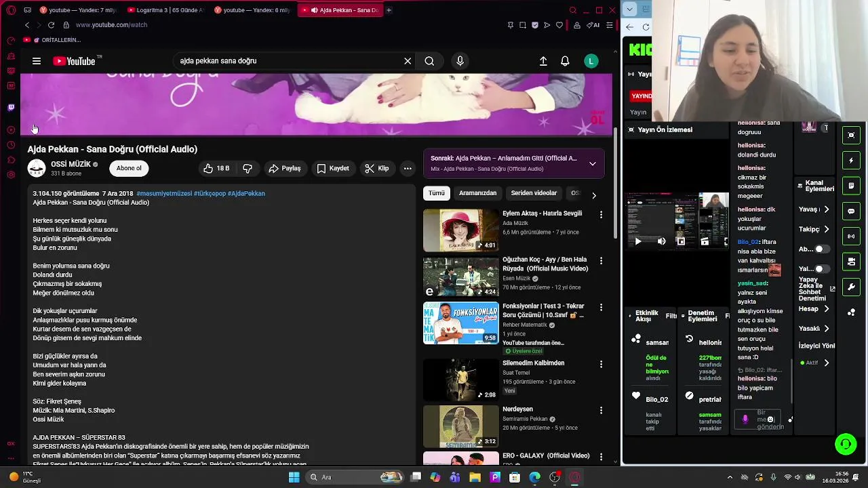The width and height of the screenshot is (868, 488).
Task: Dislike the video with thumbs down
Action: coord(248,168)
